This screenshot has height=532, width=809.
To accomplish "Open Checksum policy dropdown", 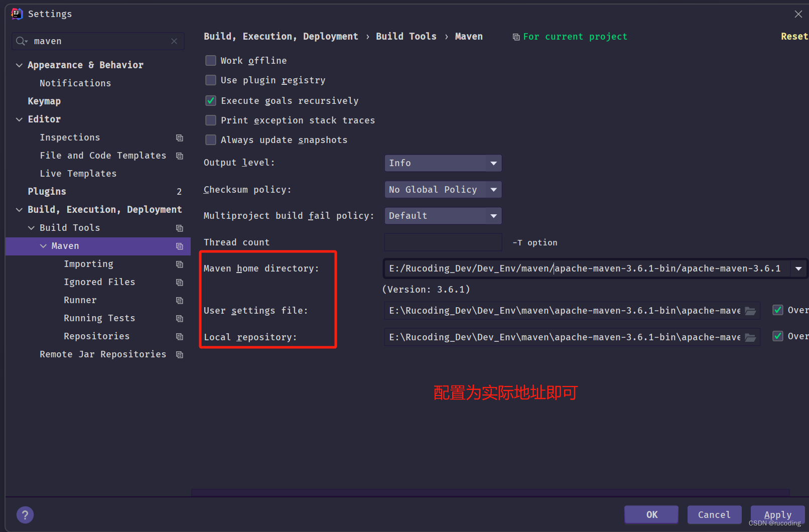I will (x=443, y=190).
